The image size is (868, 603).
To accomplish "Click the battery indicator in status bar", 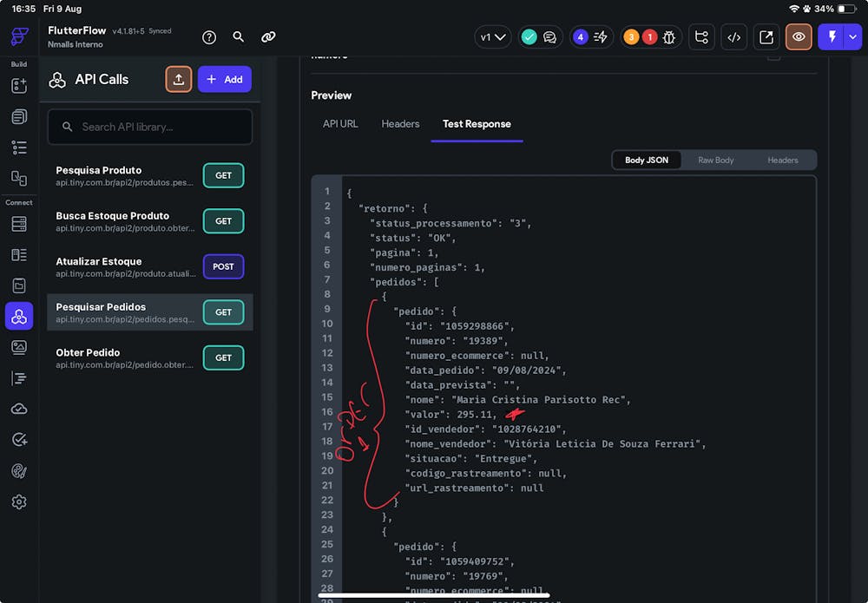I will coord(847,9).
